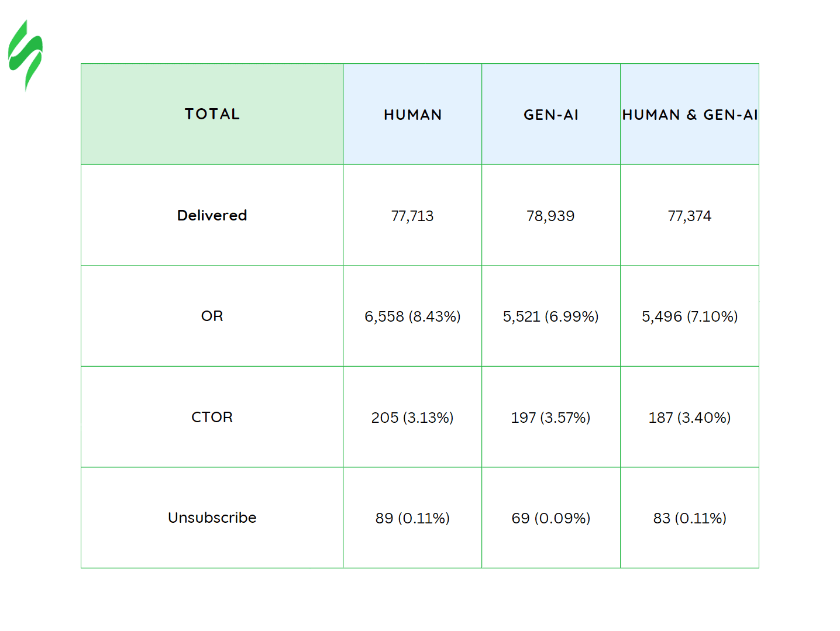Click the 197 (3.57%) cell
This screenshot has height=631, width=840.
[x=550, y=418]
